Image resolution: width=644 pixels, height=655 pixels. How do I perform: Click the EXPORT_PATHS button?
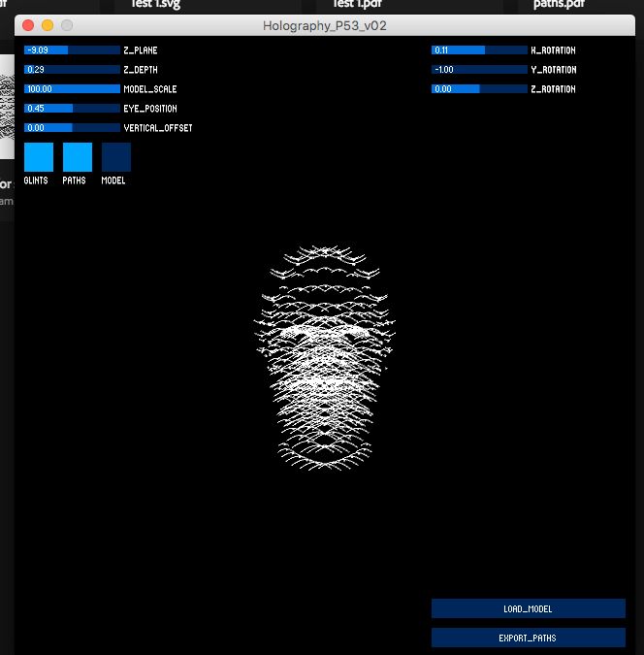click(x=529, y=638)
